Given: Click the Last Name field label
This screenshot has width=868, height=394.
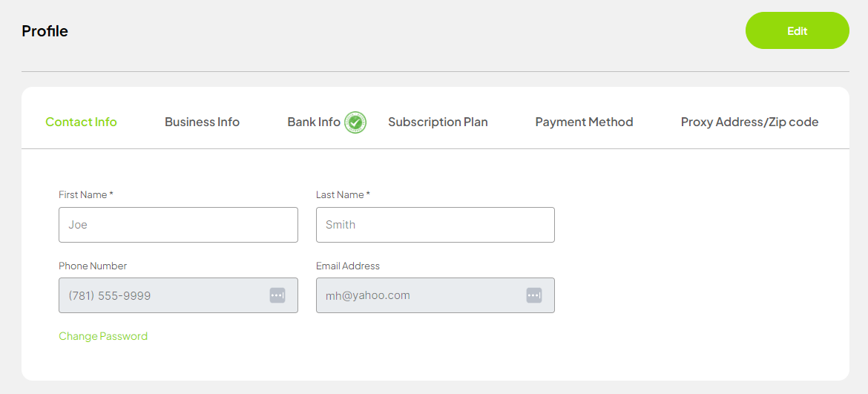Looking at the screenshot, I should click(x=343, y=194).
